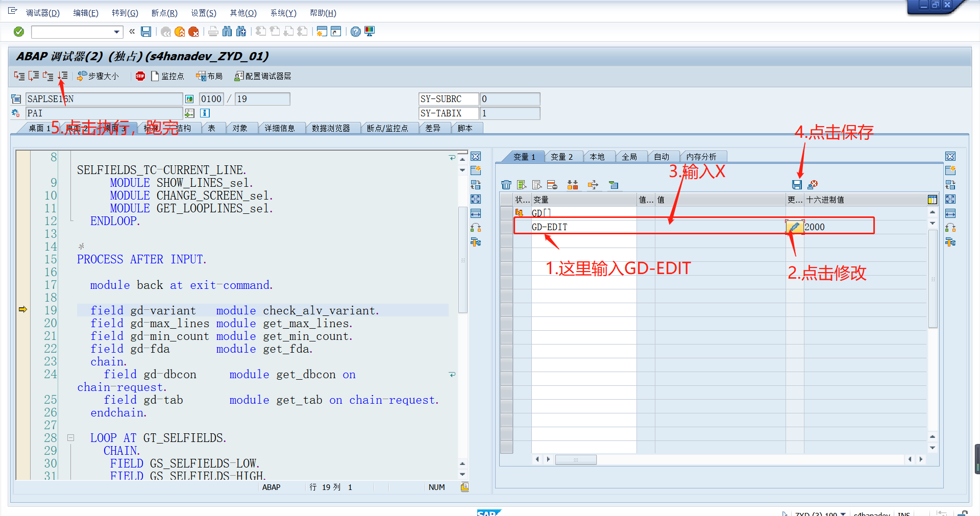This screenshot has width=980, height=516.
Task: Click the blue Help question mark icon
Action: pyautogui.click(x=356, y=32)
